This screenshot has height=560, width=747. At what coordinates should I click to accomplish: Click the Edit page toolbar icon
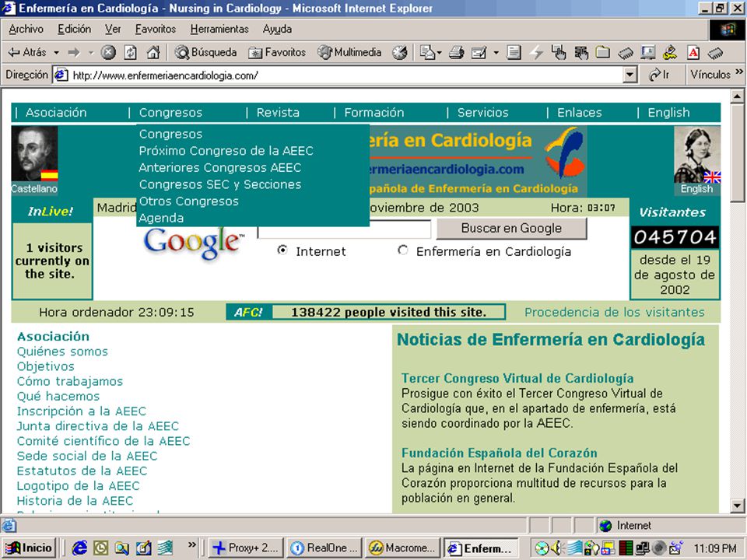pos(479,52)
